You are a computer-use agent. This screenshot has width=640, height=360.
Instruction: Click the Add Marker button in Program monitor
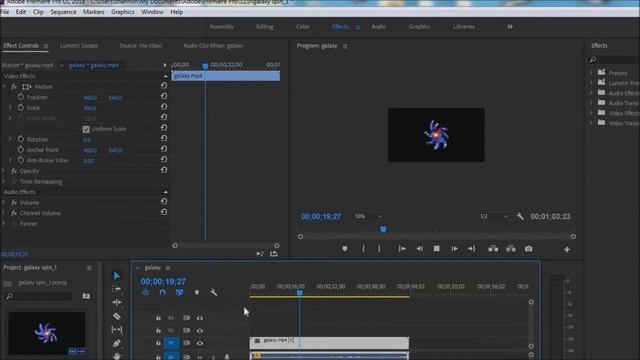(345, 249)
